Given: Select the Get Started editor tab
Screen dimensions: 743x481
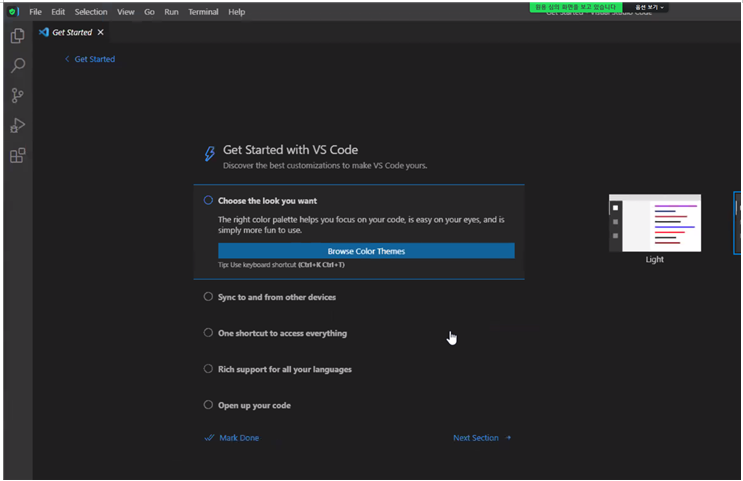Looking at the screenshot, I should (72, 32).
